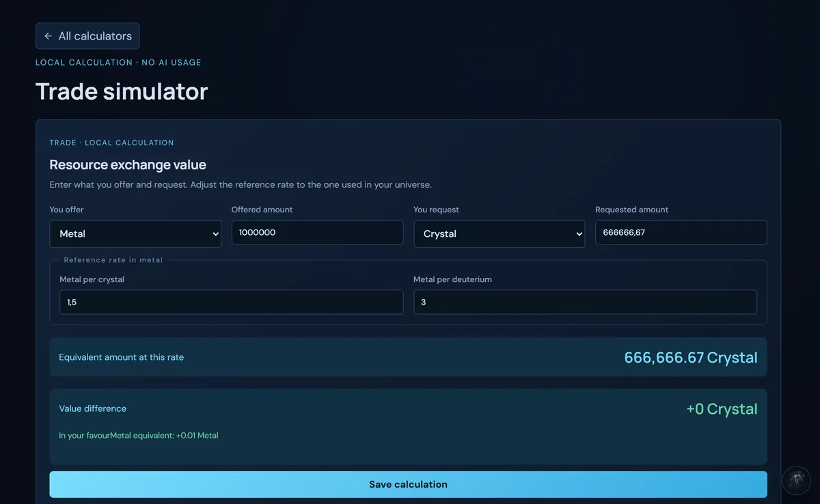Click Equivalent amount at this rate label
Screen dimensions: 820x504
pyautogui.click(x=122, y=357)
